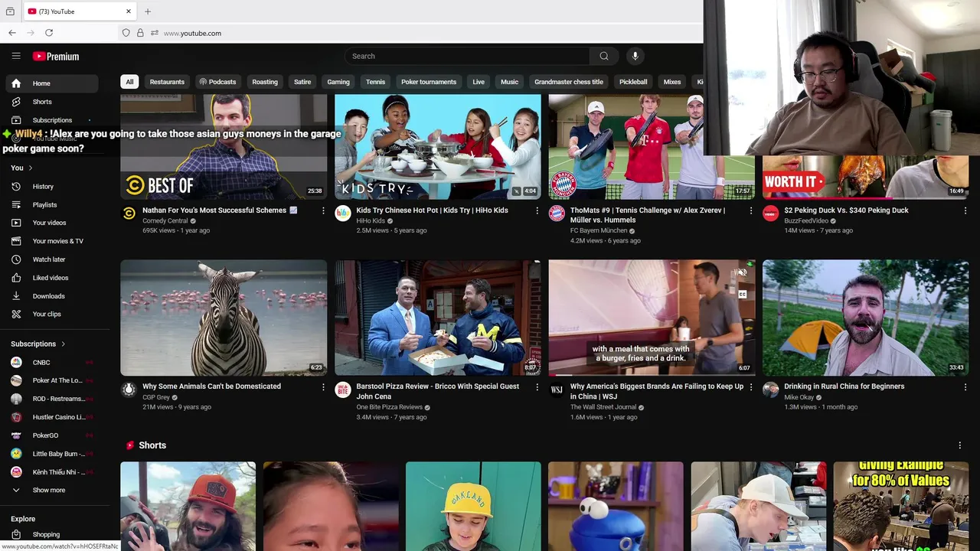980x551 pixels.
Task: Expand the You section chevron
Action: [31, 168]
